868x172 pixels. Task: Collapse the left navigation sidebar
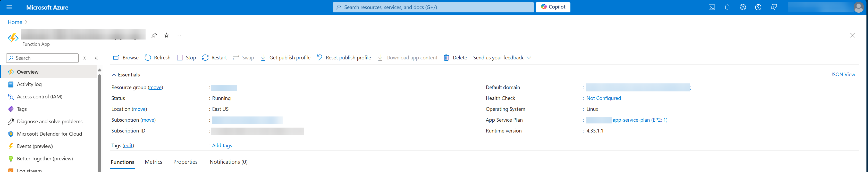pos(96,58)
